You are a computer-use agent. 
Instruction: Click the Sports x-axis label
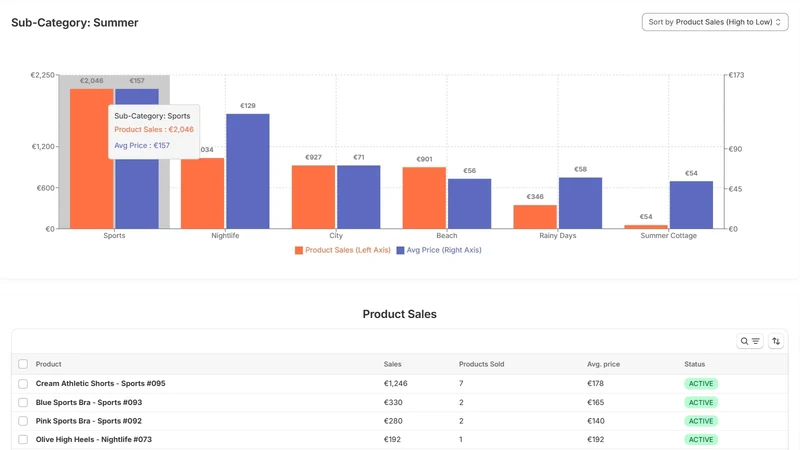114,236
